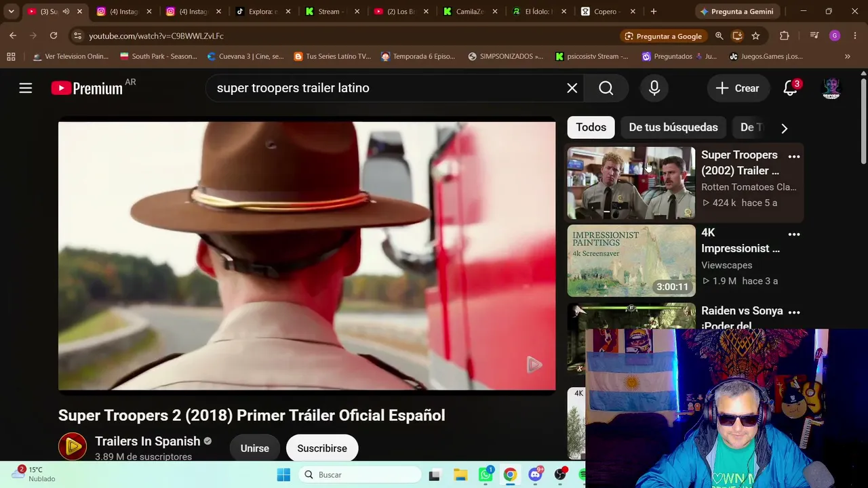Open the Chrome profile avatar

(x=835, y=36)
